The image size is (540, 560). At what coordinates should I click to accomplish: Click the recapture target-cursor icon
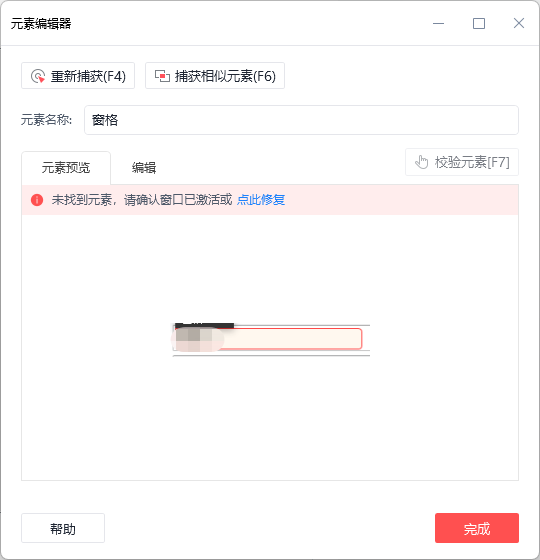coord(38,76)
